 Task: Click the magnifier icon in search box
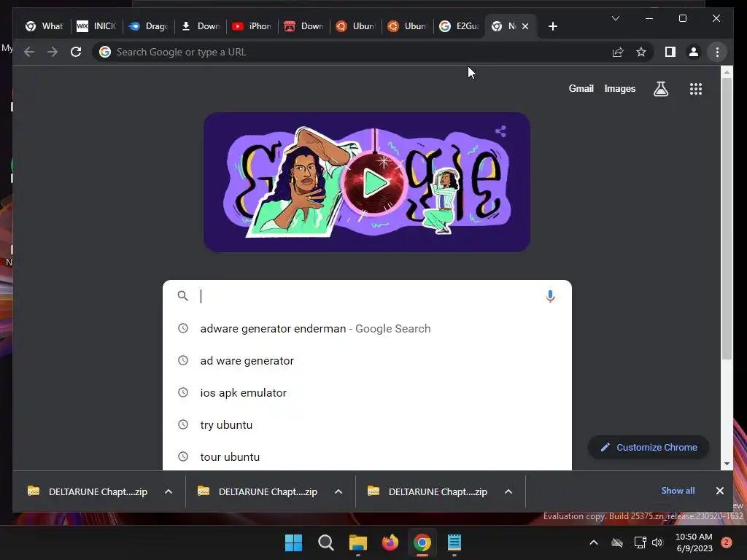[x=182, y=296]
